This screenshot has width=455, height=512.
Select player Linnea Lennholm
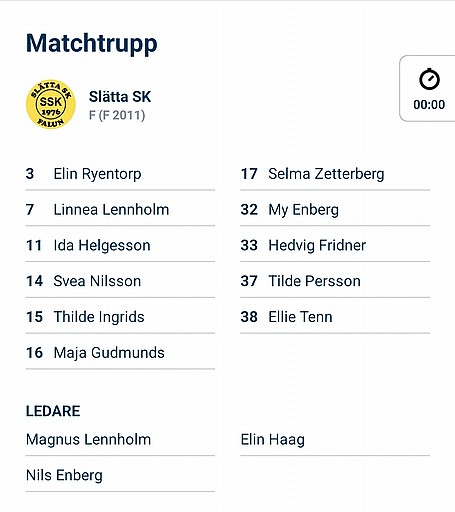120,210
